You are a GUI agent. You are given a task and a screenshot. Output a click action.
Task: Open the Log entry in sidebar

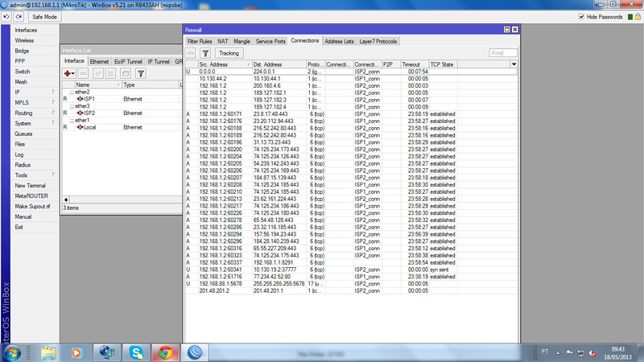click(19, 154)
